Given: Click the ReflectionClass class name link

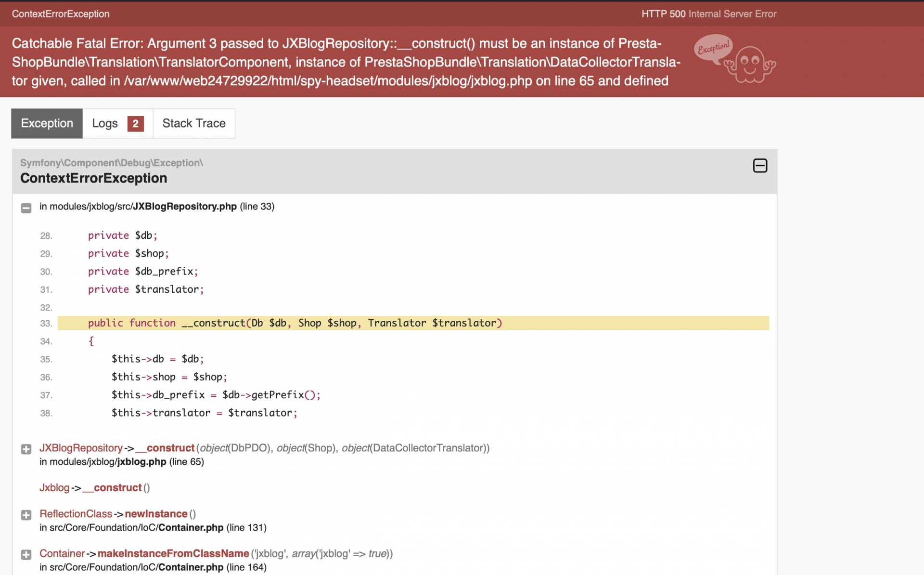Looking at the screenshot, I should (76, 514).
